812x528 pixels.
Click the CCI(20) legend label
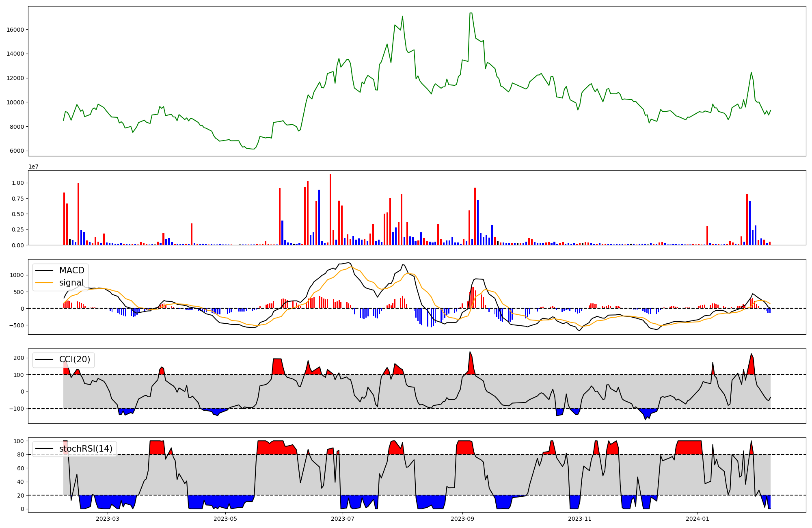(75, 359)
